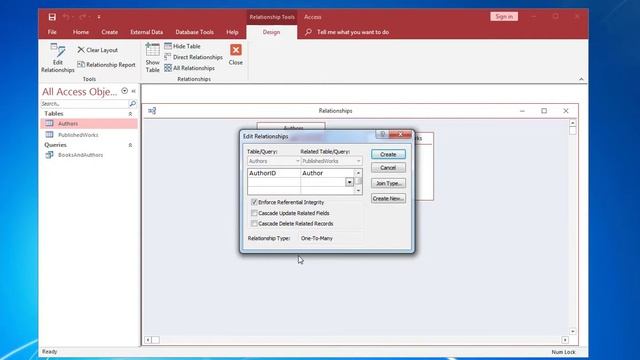
Task: Click Show Table ribbon icon
Action: 153,58
